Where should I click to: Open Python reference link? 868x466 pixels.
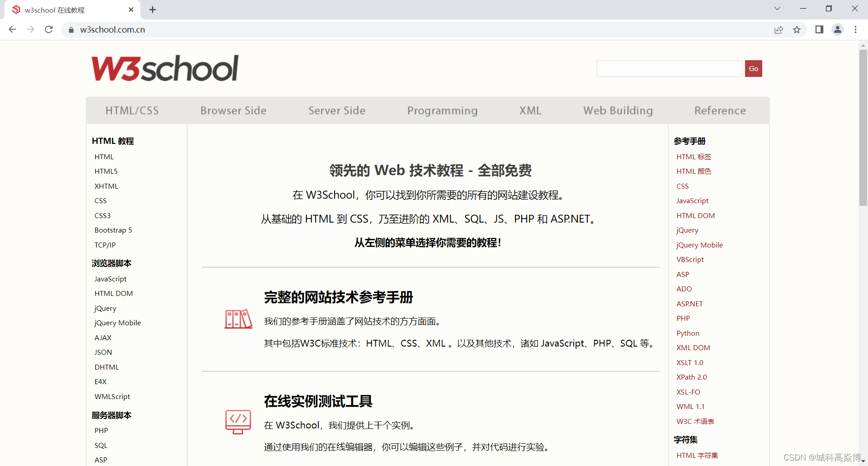(688, 333)
